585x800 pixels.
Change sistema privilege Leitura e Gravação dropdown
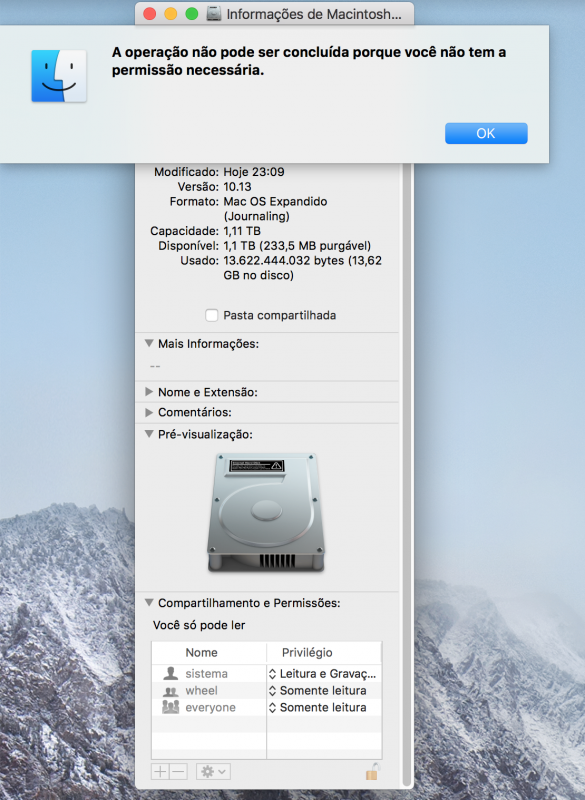point(323,673)
